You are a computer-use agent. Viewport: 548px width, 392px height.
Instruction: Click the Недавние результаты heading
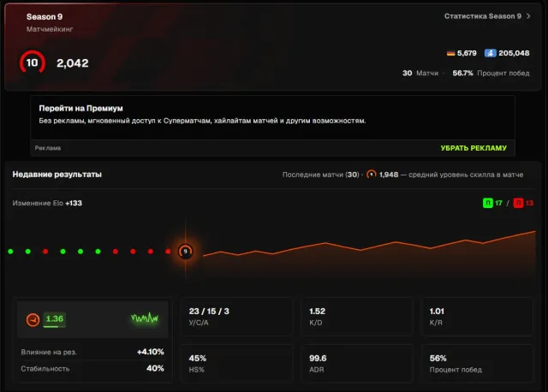tap(57, 175)
